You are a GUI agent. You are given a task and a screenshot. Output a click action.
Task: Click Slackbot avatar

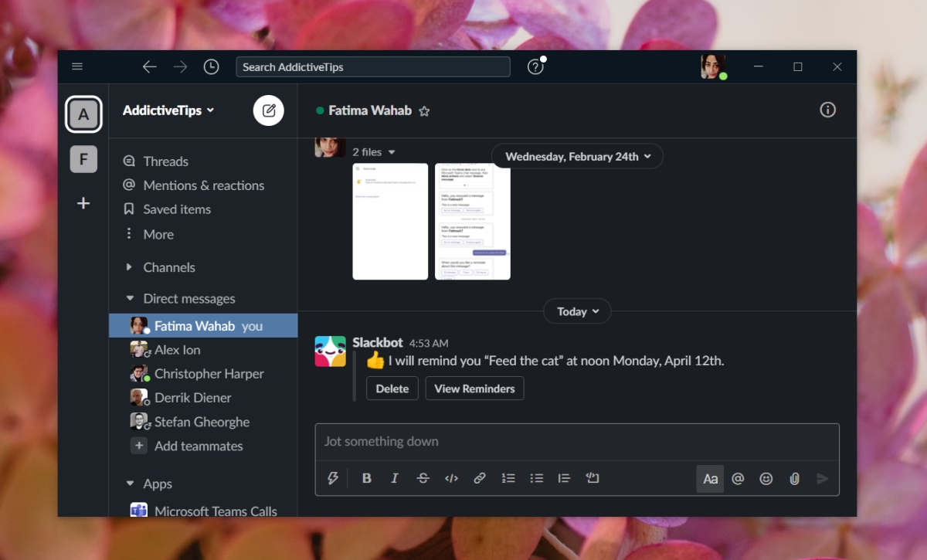330,351
